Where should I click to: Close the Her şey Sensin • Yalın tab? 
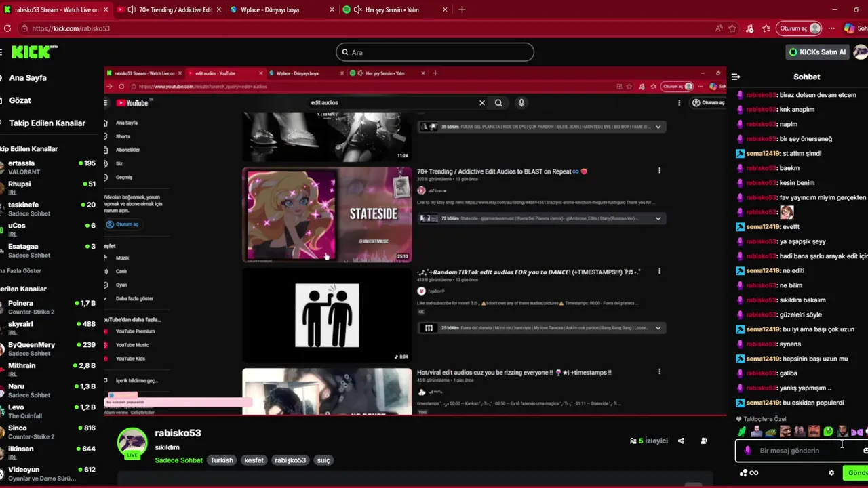point(445,9)
